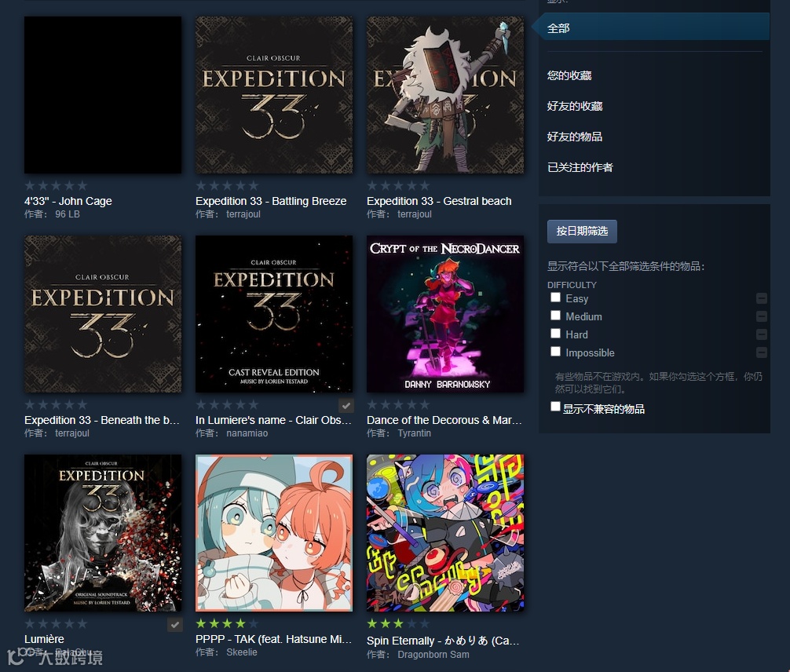Screen dimensions: 790x672
Task: Click subscribed checkmark next to Lumière
Action: point(174,625)
